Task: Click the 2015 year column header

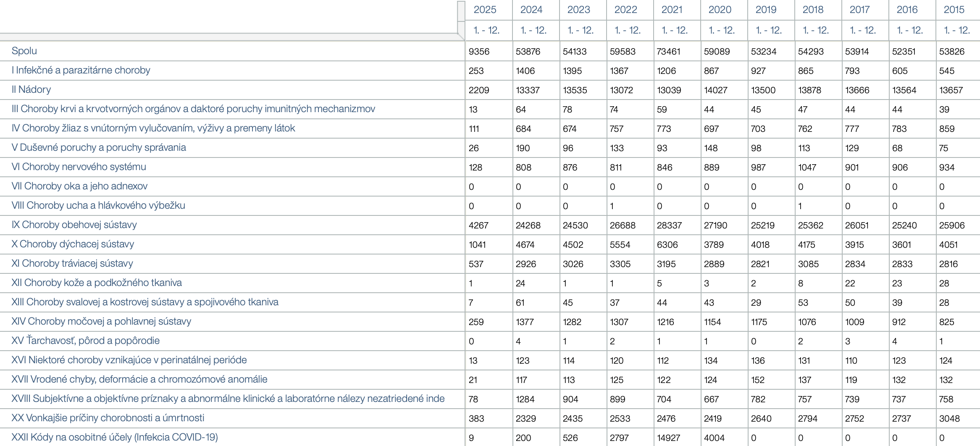Action: [x=954, y=10]
